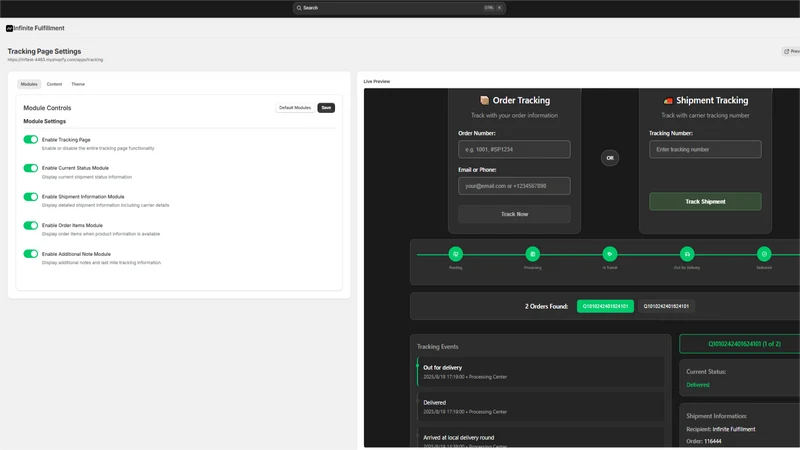Click the 'Delivered' tracking event row
Viewport: 800px width, 450px height.
coord(540,407)
